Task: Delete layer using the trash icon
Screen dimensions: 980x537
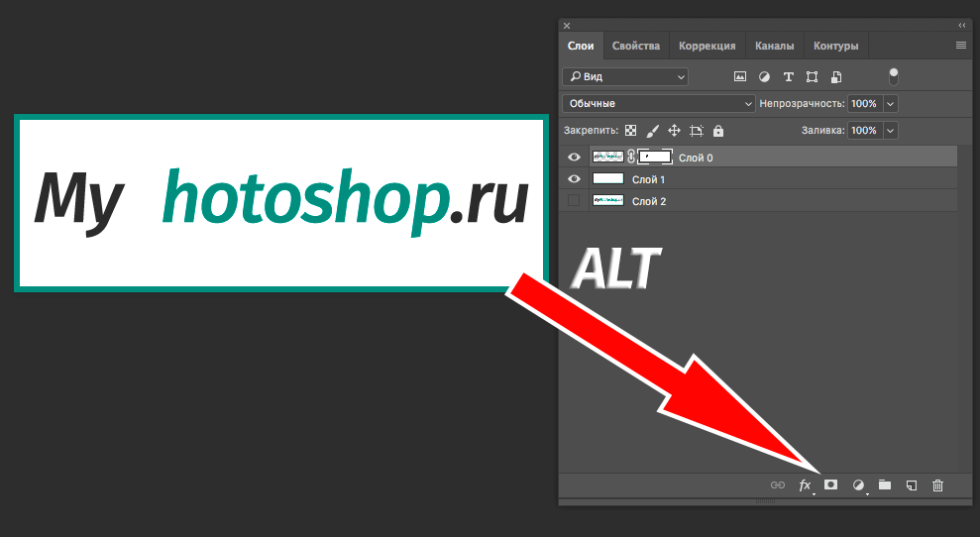Action: point(937,485)
